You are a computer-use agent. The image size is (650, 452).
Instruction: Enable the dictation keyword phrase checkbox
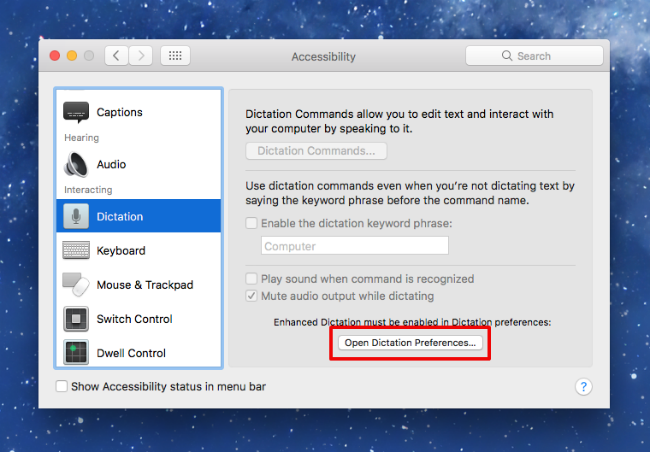tap(251, 223)
